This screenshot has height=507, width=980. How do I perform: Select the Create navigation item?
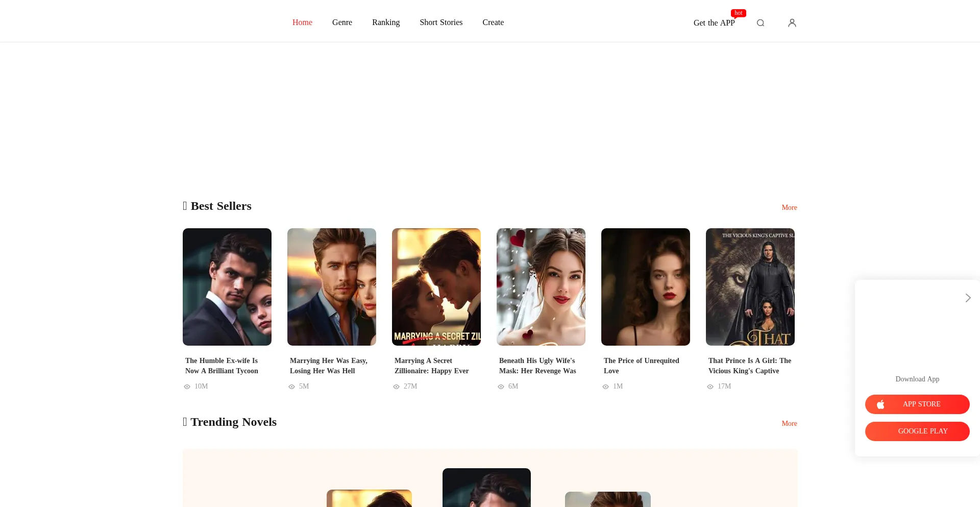click(x=493, y=22)
